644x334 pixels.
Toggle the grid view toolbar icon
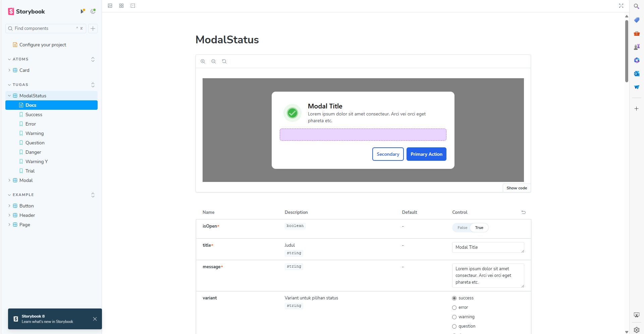pyautogui.click(x=121, y=6)
